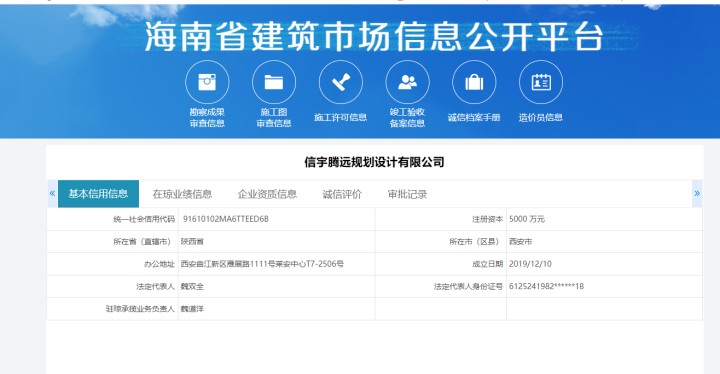Screen dimensions: 720x374
Task: Click the registered capital value 5000 万元
Action: pyautogui.click(x=527, y=219)
